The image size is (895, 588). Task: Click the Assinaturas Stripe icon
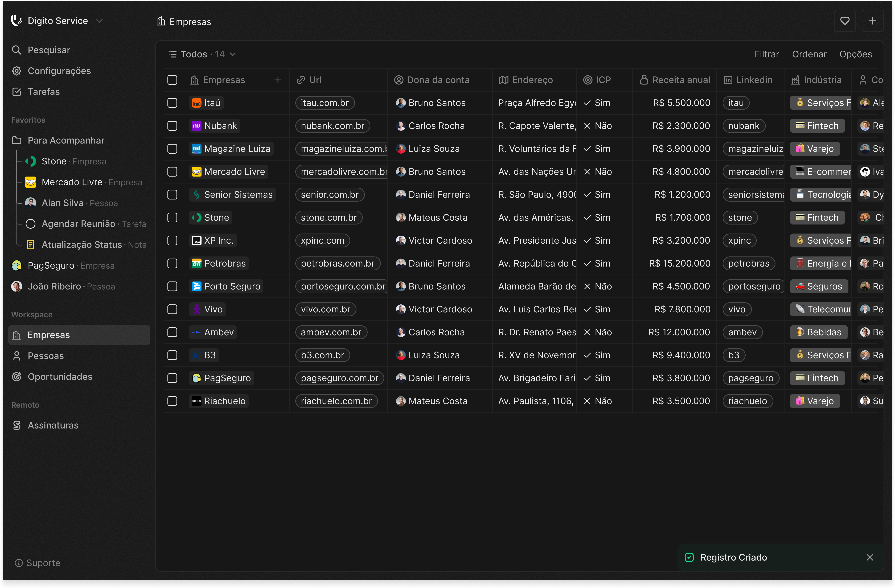pos(17,426)
